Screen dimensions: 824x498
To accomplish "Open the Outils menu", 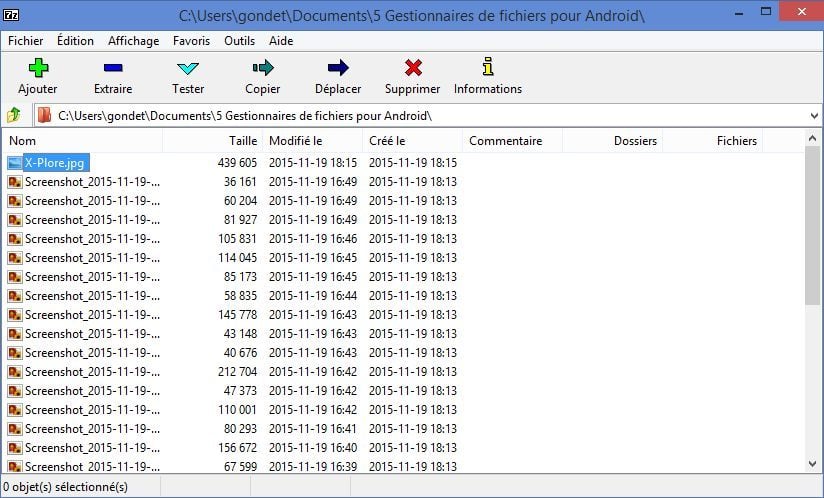I will point(239,41).
